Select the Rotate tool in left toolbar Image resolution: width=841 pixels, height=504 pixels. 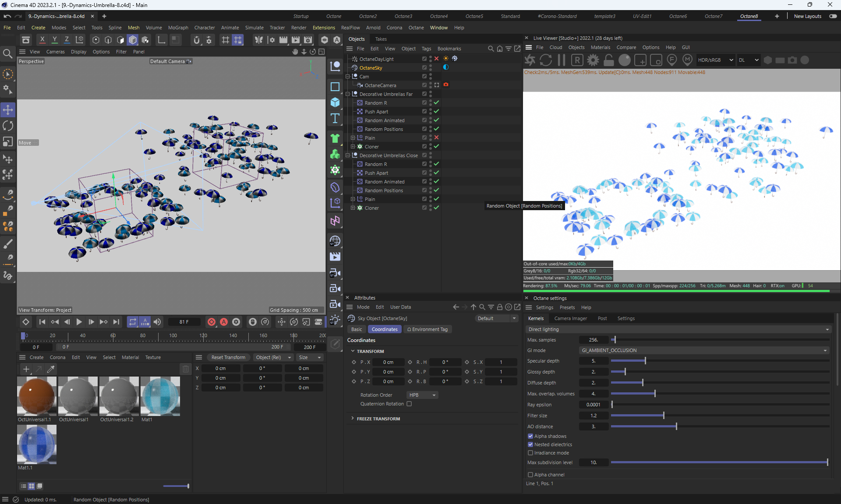8,126
